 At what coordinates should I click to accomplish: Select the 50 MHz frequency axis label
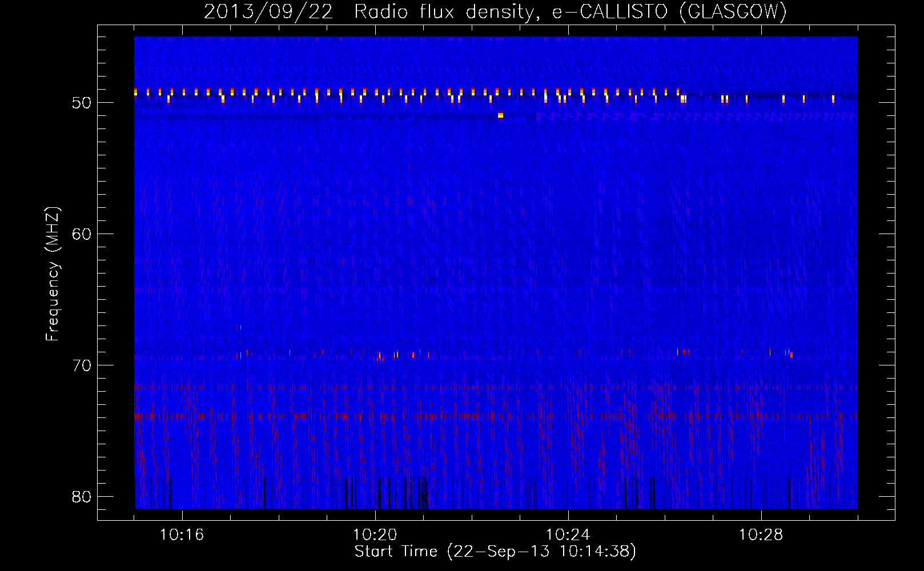point(82,103)
